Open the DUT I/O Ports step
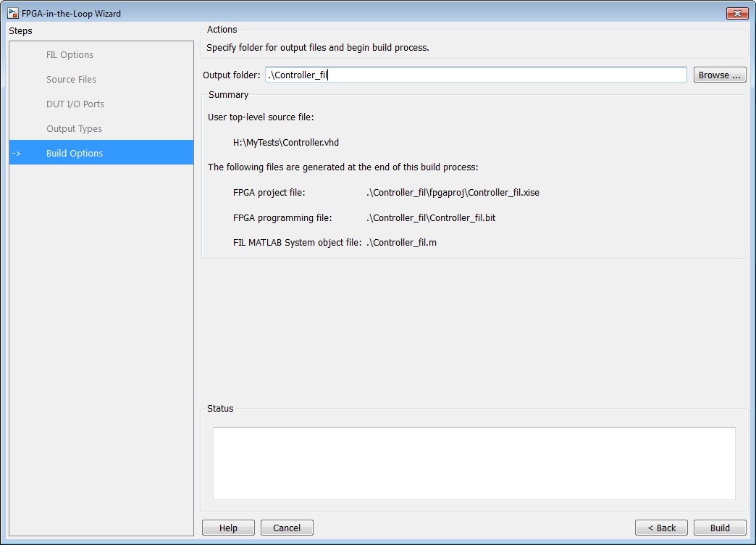Viewport: 756px width, 545px height. tap(75, 104)
